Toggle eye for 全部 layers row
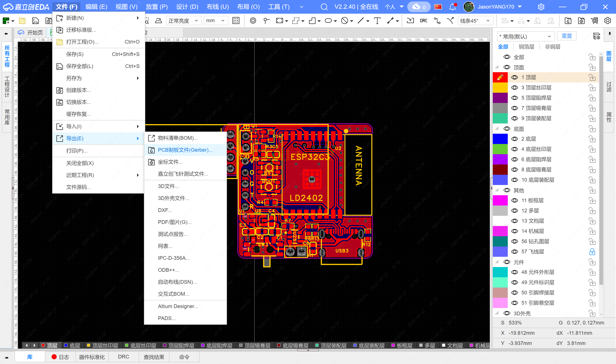 click(x=507, y=57)
